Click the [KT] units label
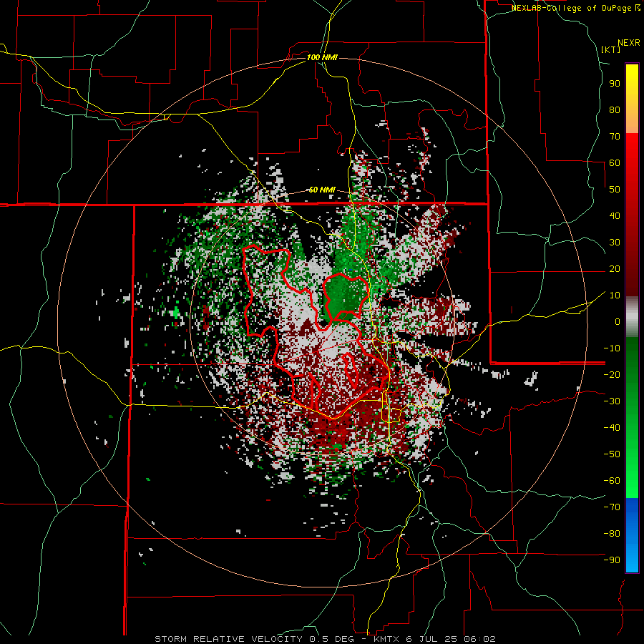 tap(611, 49)
